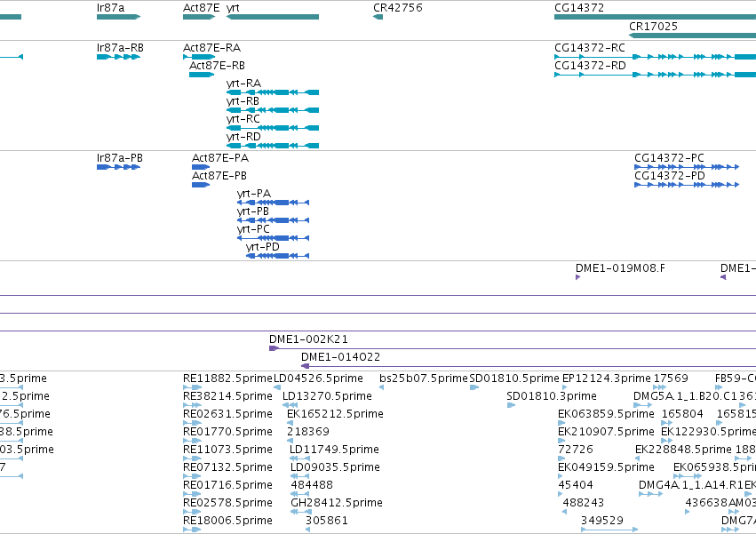Open transcript Ir87a-RB
Image resolution: width=756 pixels, height=534 pixels.
pyautogui.click(x=119, y=57)
